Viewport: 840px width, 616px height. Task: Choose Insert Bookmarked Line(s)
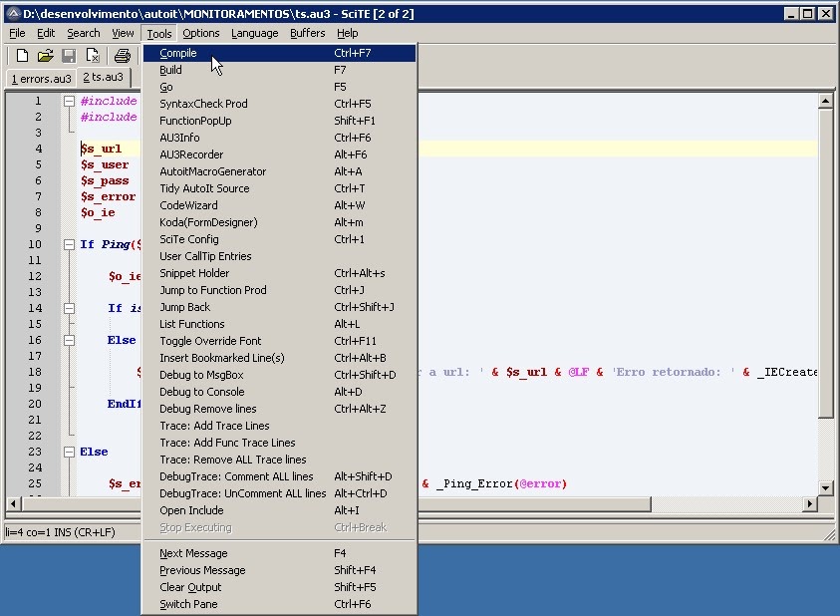click(279, 358)
